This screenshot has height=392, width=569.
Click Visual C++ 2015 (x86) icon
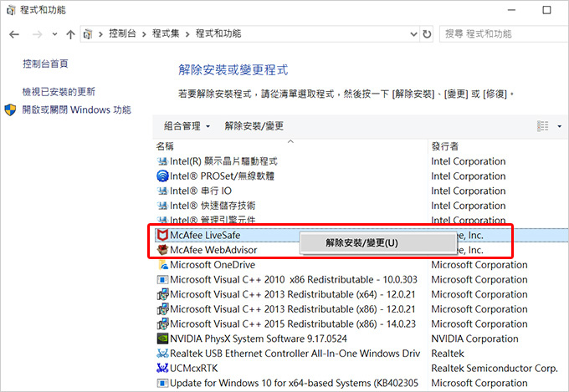pyautogui.click(x=162, y=323)
